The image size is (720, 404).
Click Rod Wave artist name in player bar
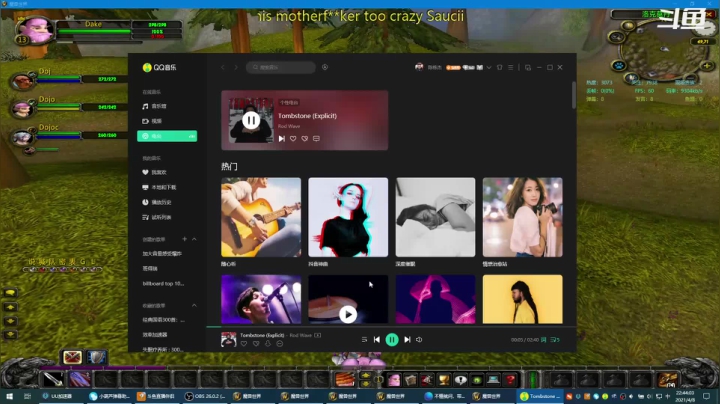pos(301,335)
